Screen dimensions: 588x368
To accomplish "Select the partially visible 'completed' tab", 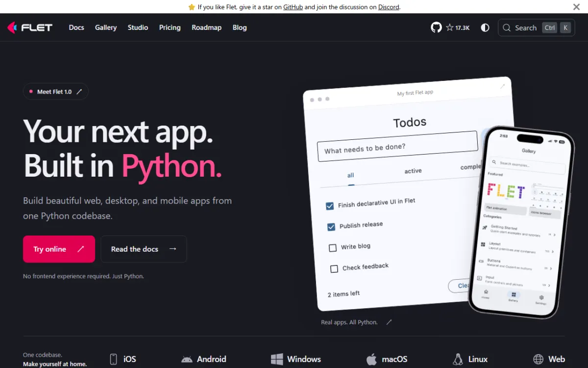I will pos(471,167).
